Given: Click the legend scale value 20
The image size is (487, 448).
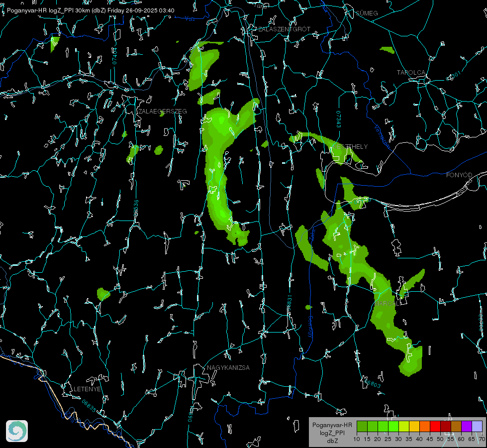Looking at the screenshot, I should click(378, 439).
